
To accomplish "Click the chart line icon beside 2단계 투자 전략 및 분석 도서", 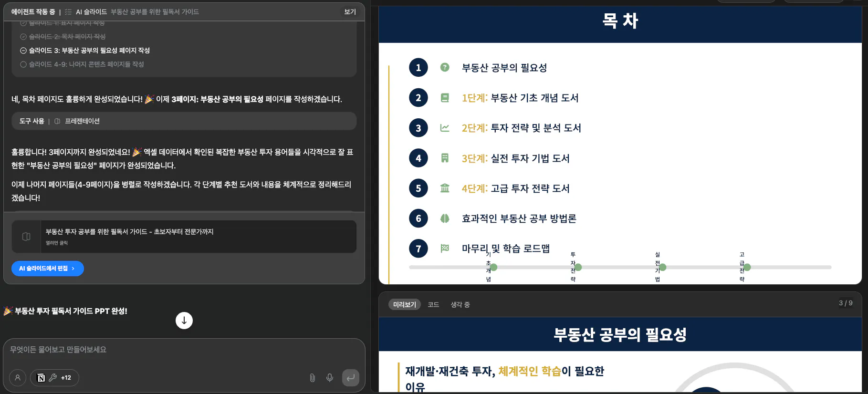I will click(445, 128).
